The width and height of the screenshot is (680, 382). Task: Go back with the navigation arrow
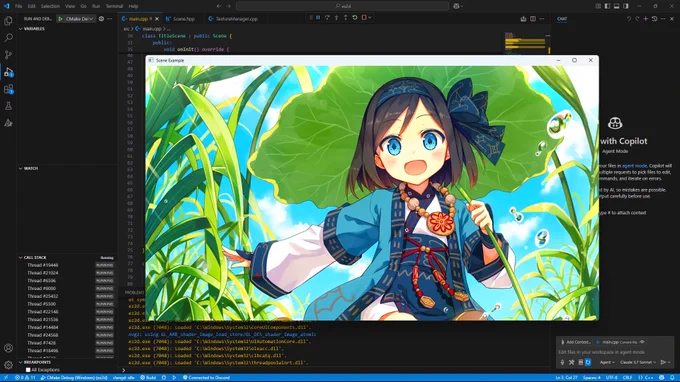pos(219,6)
